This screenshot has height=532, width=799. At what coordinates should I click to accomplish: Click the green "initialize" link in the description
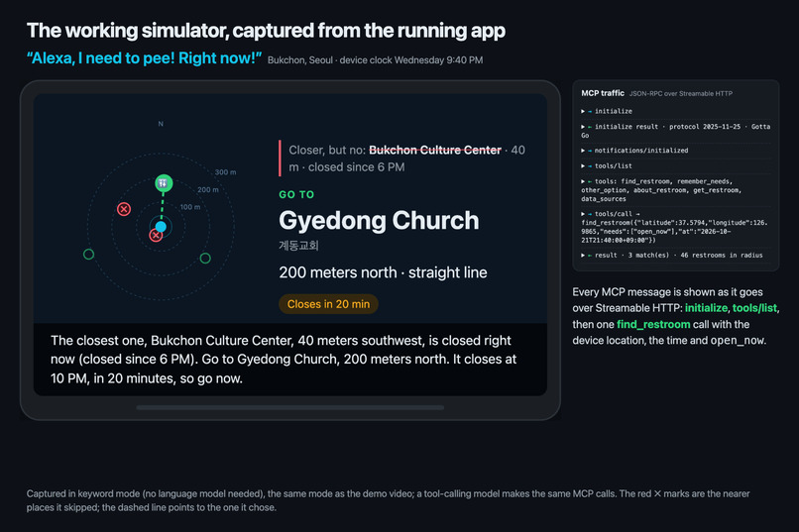[706, 308]
